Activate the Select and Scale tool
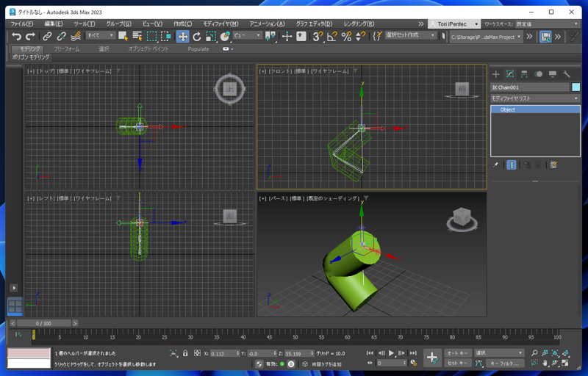The height and width of the screenshot is (376, 588). [x=211, y=36]
